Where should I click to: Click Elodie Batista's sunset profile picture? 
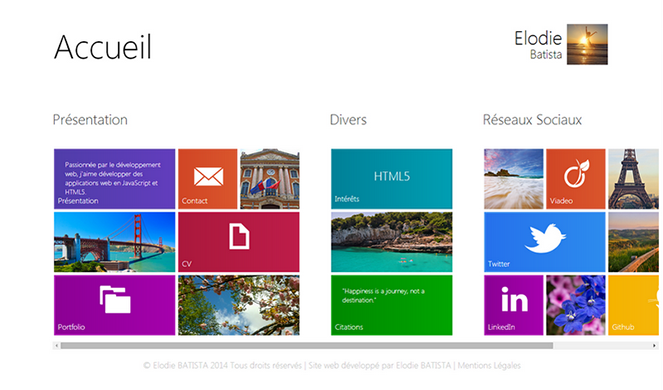click(x=587, y=44)
